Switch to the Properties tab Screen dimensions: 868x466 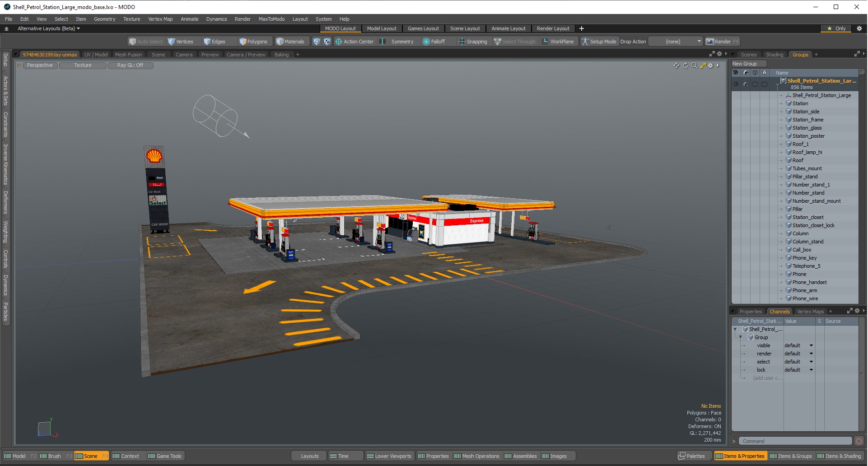[751, 312]
